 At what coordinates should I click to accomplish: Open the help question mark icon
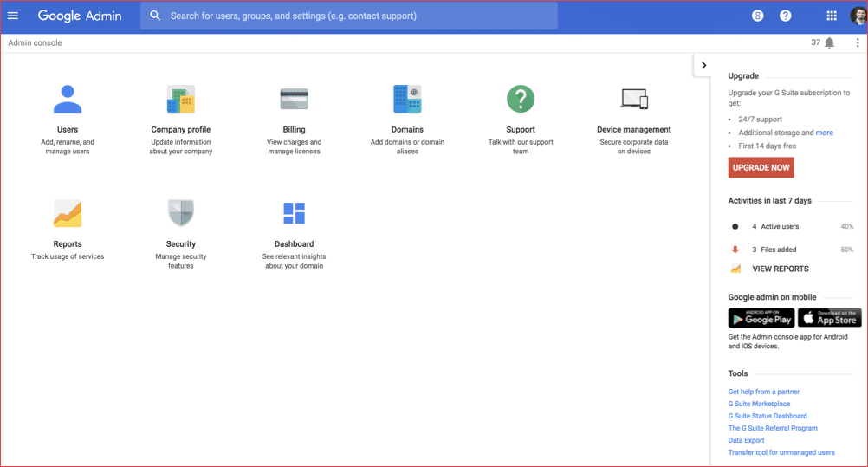(786, 16)
